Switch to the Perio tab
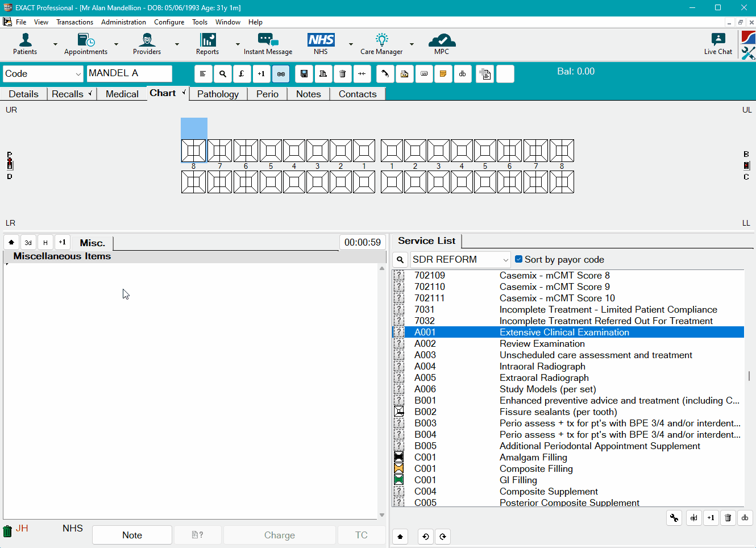The height and width of the screenshot is (548, 756). pos(267,94)
